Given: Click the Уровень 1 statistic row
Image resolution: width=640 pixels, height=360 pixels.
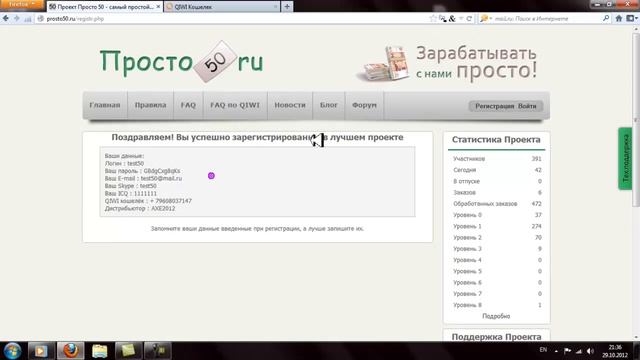Looking at the screenshot, I should pos(497,226).
